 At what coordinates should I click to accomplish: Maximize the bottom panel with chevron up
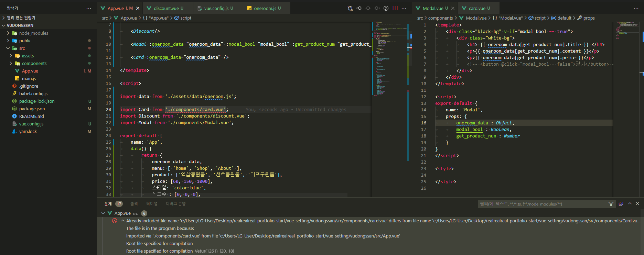coord(630,204)
